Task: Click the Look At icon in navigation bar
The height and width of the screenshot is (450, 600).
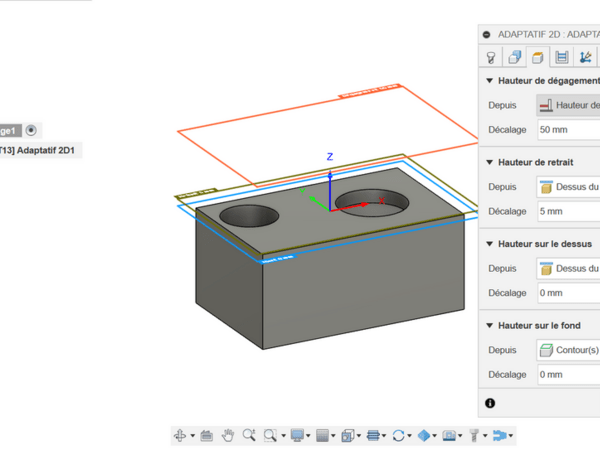Action: 207,435
